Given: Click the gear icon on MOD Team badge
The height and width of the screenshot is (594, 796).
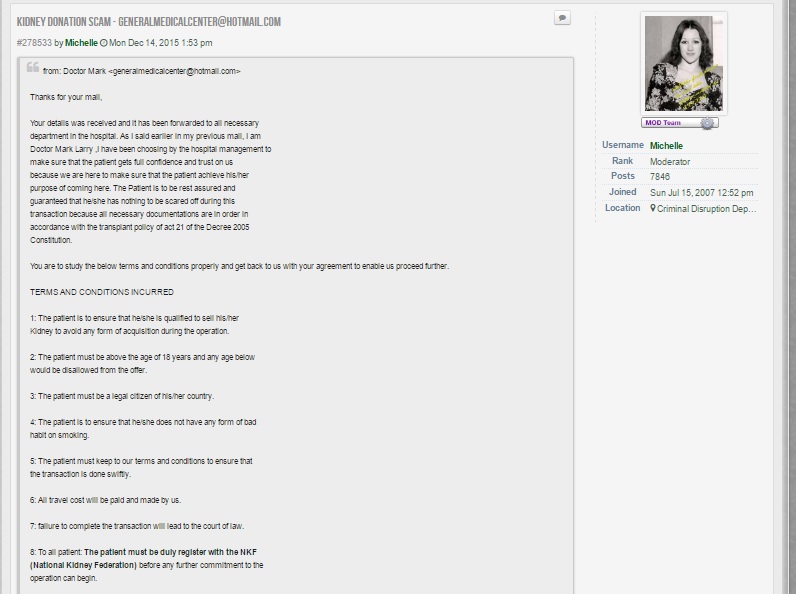Looking at the screenshot, I should [x=708, y=123].
